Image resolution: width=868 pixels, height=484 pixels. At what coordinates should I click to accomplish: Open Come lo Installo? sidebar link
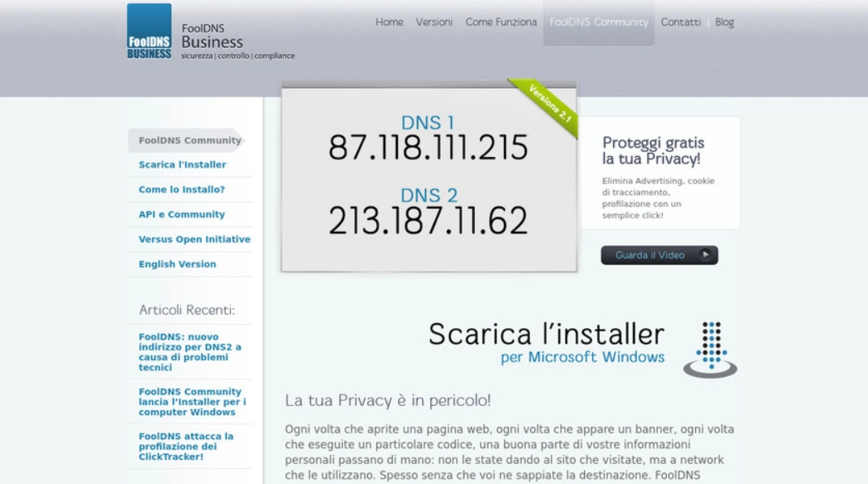coord(182,190)
